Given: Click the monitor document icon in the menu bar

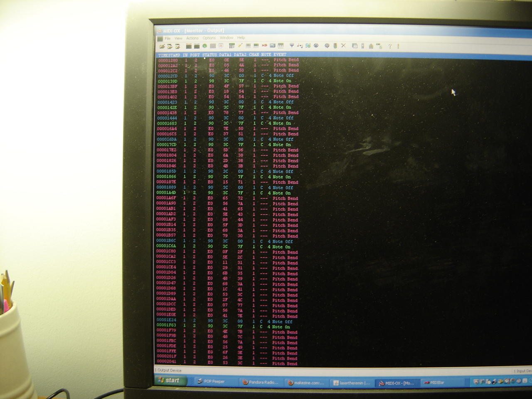Looking at the screenshot, I should click(160, 39).
